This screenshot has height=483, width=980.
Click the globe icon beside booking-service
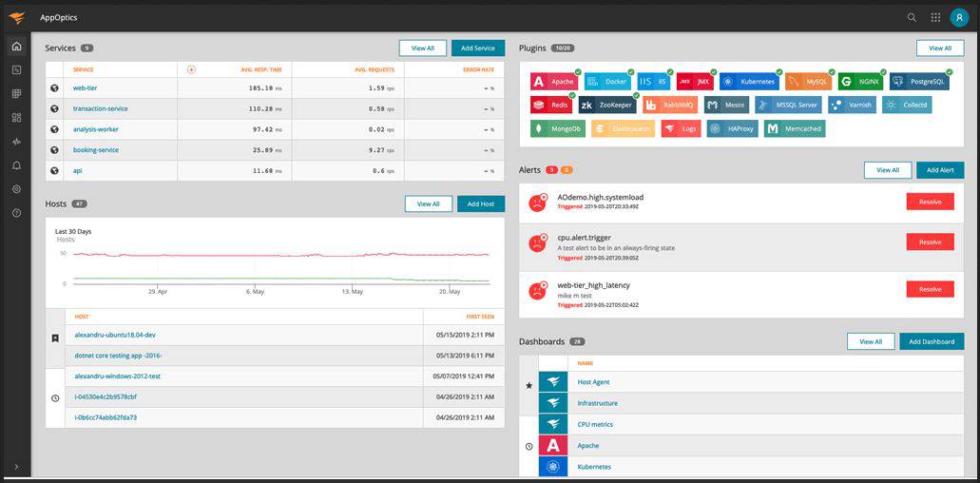pyautogui.click(x=54, y=150)
